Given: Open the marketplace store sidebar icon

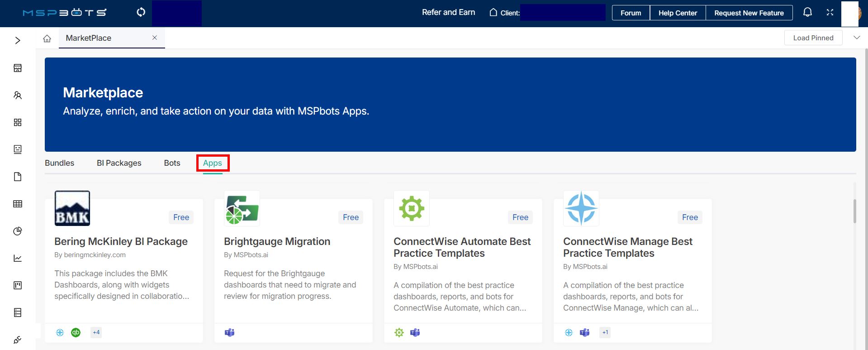Looking at the screenshot, I should 18,68.
